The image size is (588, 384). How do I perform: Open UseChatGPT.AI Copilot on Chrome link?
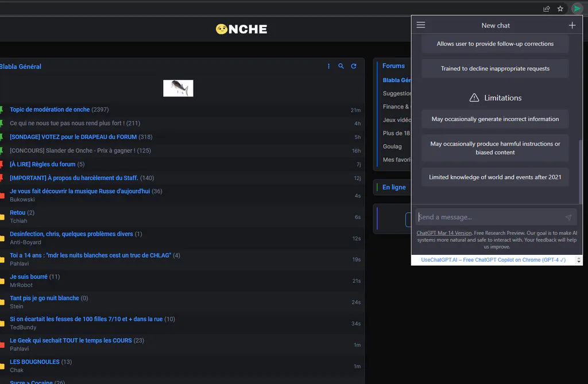click(x=493, y=260)
